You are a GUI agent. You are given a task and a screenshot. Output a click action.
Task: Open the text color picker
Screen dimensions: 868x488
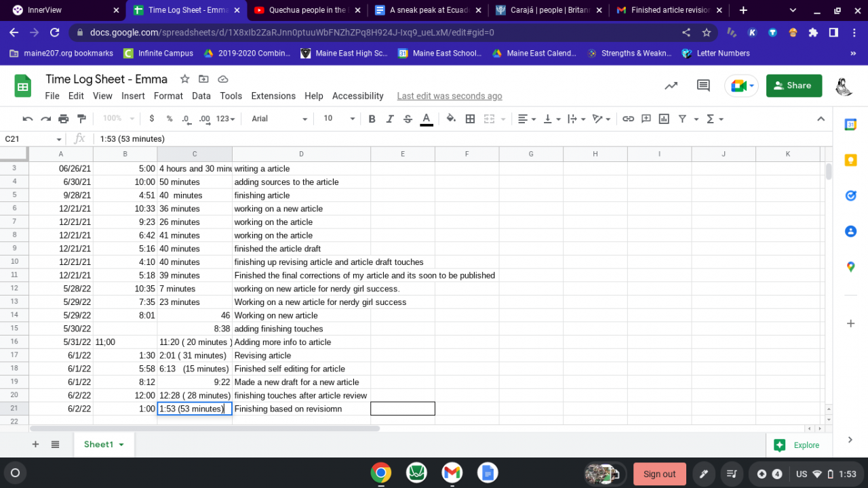[427, 119]
